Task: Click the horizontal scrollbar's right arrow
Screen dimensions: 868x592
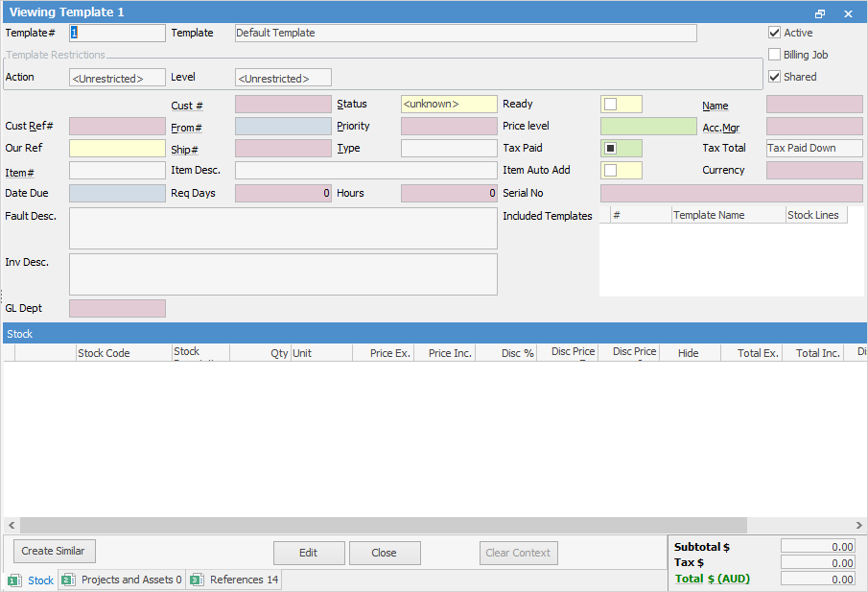Action: point(856,526)
